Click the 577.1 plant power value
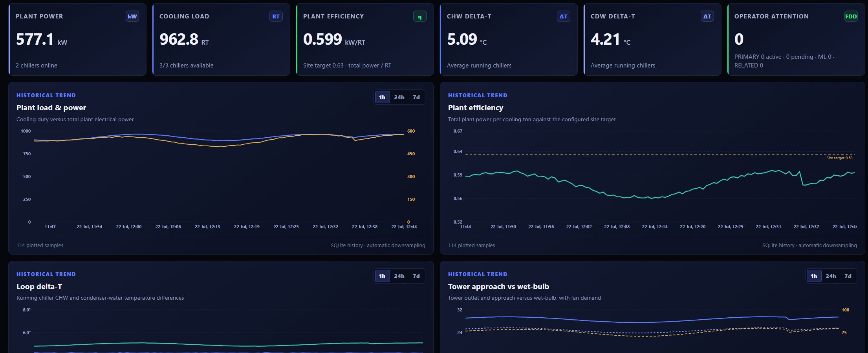This screenshot has height=353, width=868. pos(35,39)
